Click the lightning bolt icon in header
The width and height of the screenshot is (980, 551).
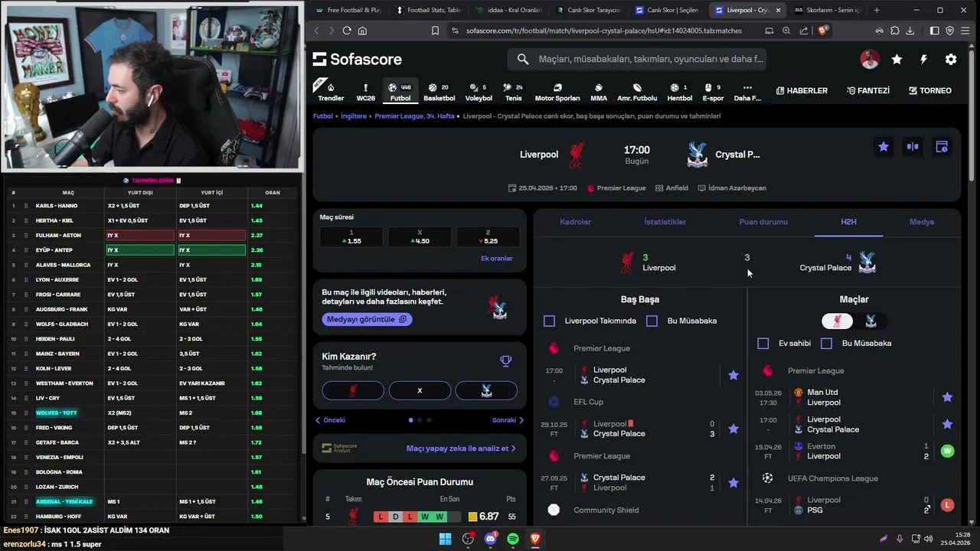[923, 59]
